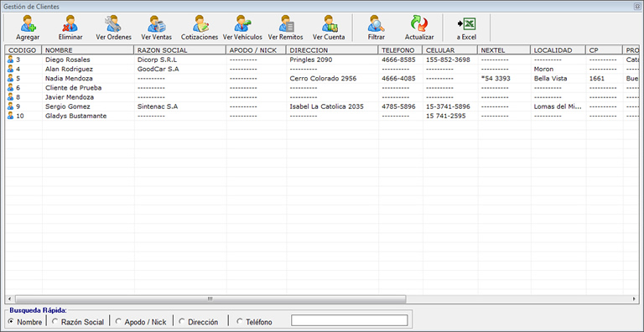Click the user icon in row 5

pyautogui.click(x=11, y=78)
